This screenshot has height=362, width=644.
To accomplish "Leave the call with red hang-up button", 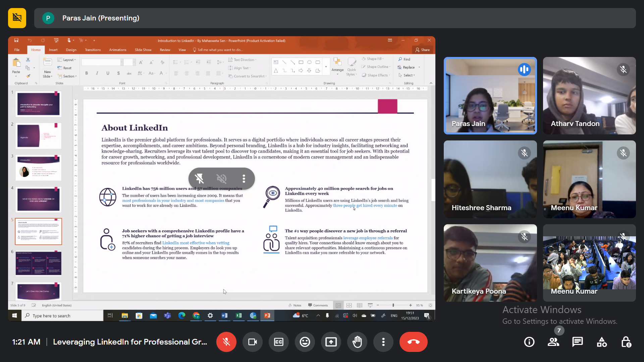I will pos(413,342).
